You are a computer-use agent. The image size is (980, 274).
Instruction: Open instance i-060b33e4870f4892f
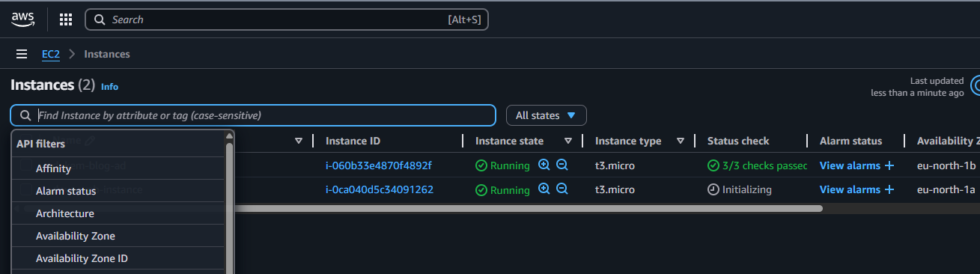coord(379,165)
